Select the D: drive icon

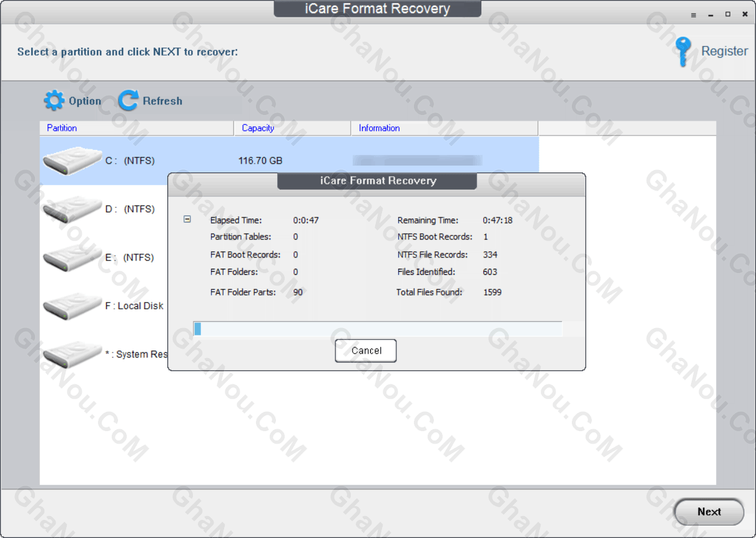click(x=72, y=209)
